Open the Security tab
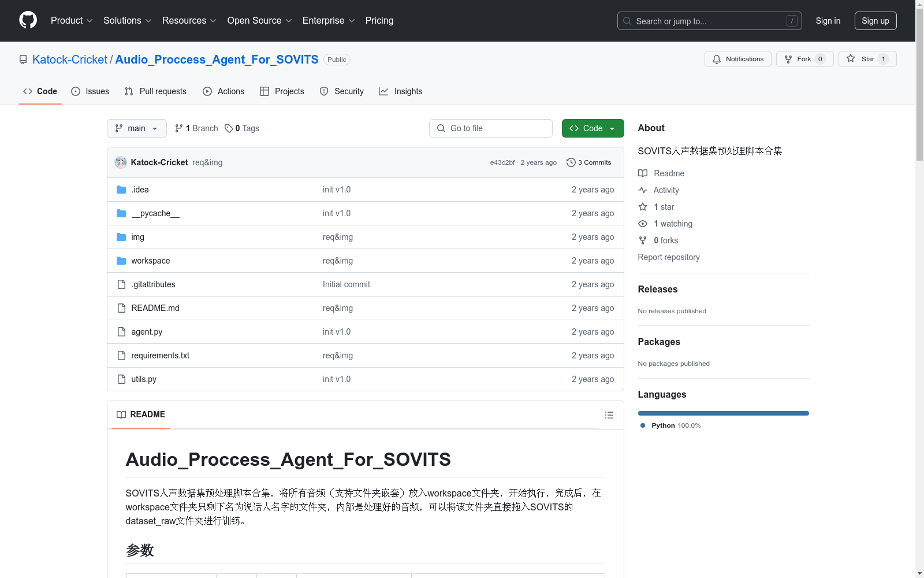Viewport: 924px width, 578px height. click(342, 91)
